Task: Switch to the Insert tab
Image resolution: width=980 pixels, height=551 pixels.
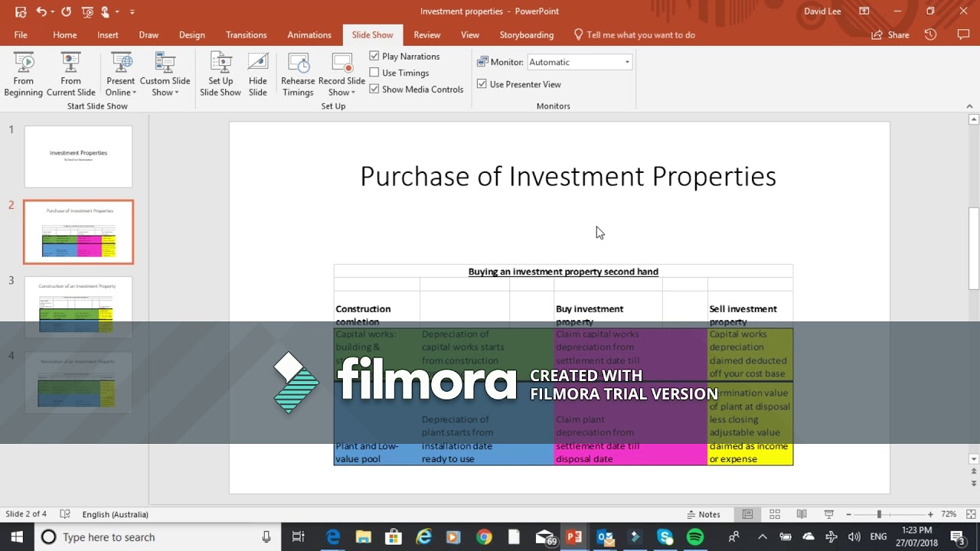Action: coord(108,34)
